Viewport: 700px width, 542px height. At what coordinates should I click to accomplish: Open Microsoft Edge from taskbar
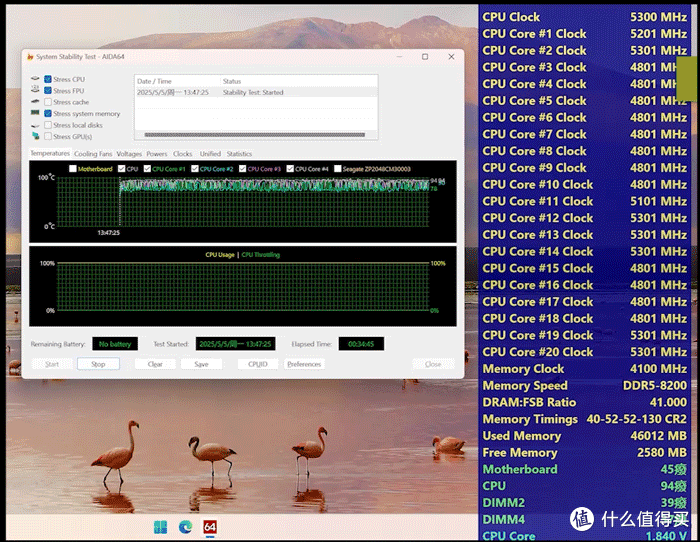click(x=185, y=527)
